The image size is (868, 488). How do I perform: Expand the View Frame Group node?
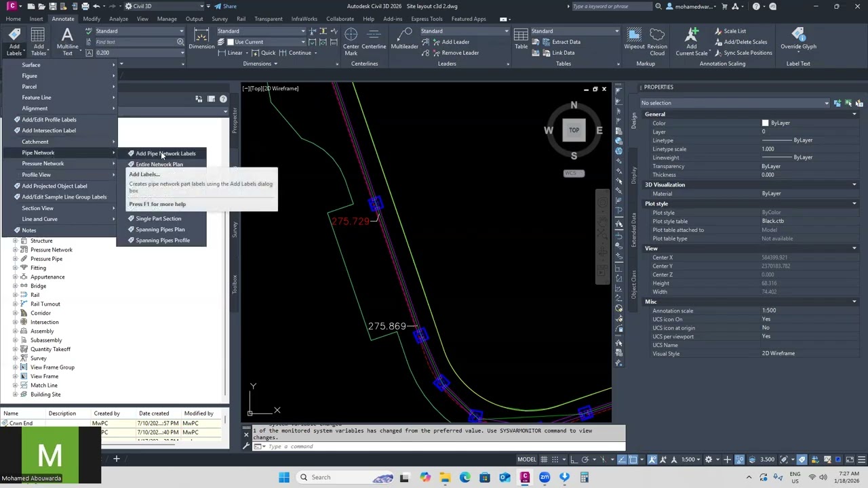16,367
